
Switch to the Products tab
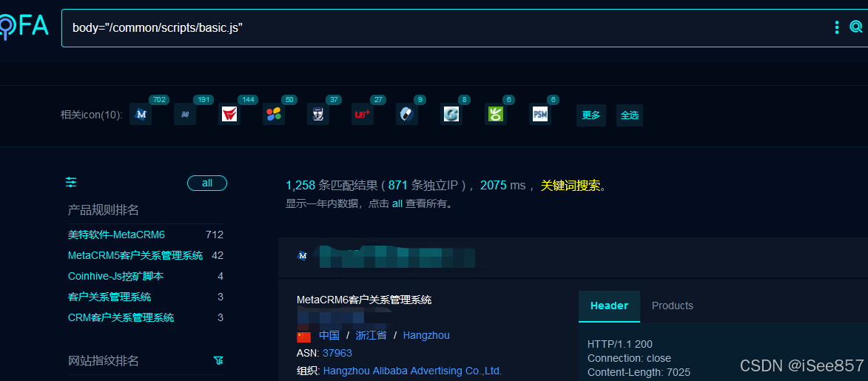pyautogui.click(x=673, y=306)
